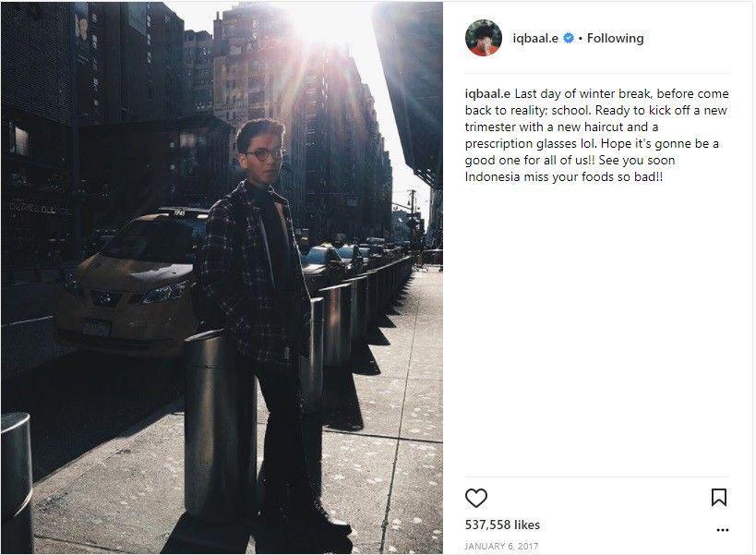
Task: Open more options via three dots icon
Action: (x=722, y=530)
